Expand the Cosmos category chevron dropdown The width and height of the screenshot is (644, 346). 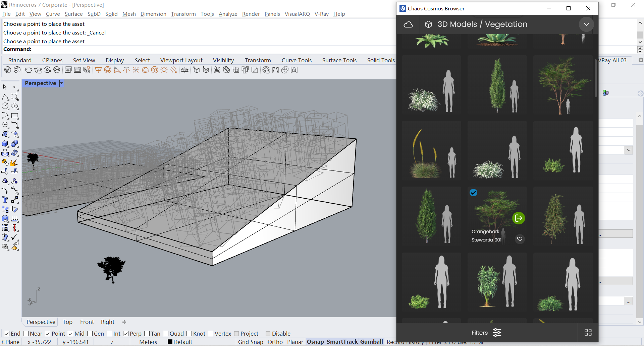click(586, 24)
